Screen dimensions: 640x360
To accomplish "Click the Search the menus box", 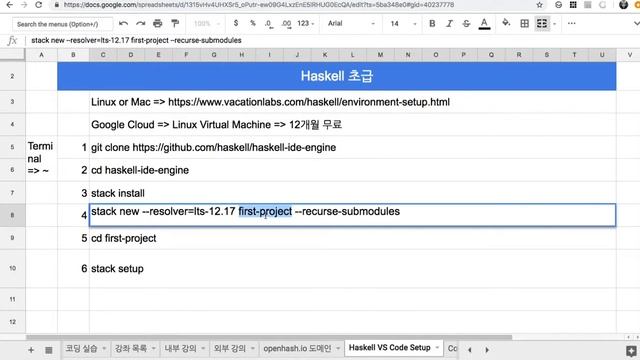I will 62,24.
